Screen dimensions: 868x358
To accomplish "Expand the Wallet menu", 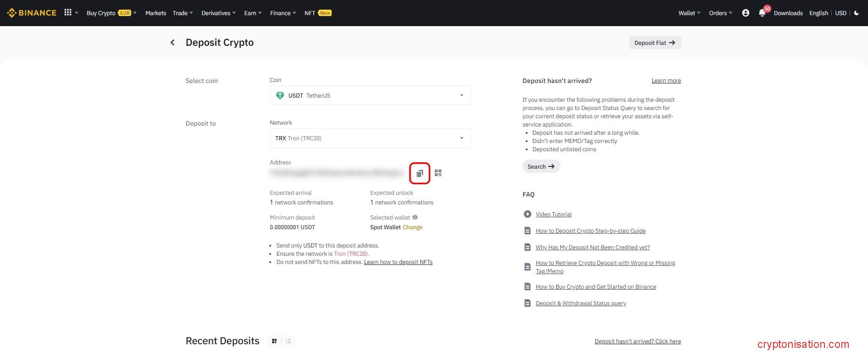I will 689,13.
